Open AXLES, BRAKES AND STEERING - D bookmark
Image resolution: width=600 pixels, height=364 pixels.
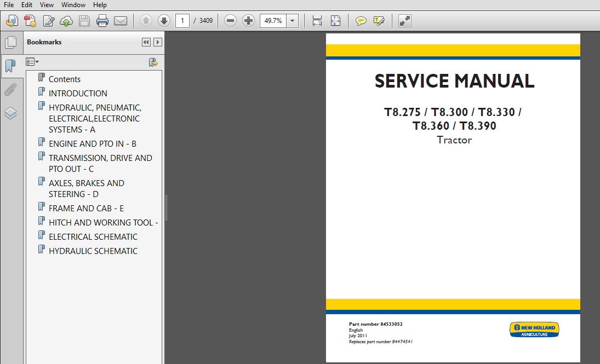[87, 188]
